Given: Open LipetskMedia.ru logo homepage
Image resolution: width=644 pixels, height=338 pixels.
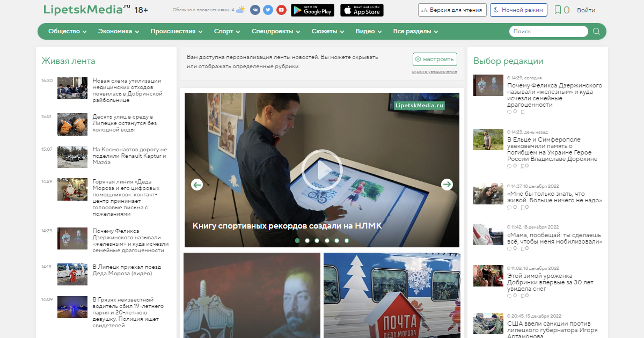Looking at the screenshot, I should (x=87, y=10).
